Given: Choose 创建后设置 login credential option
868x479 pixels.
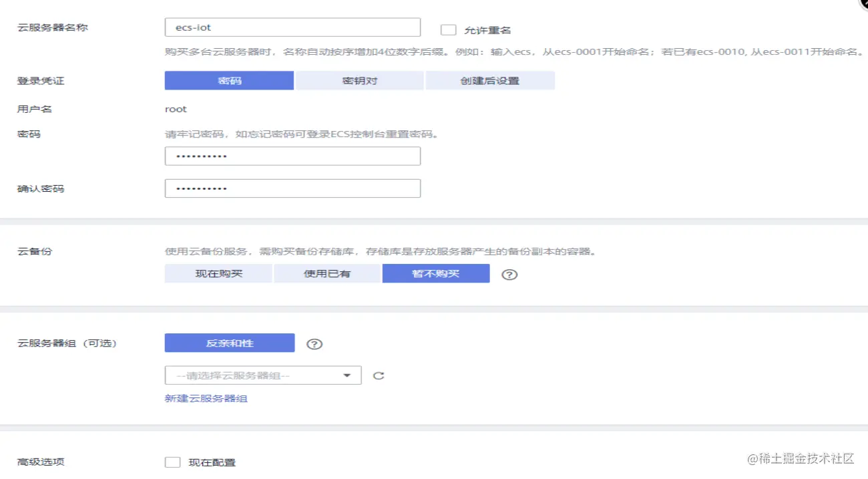Looking at the screenshot, I should click(x=490, y=81).
